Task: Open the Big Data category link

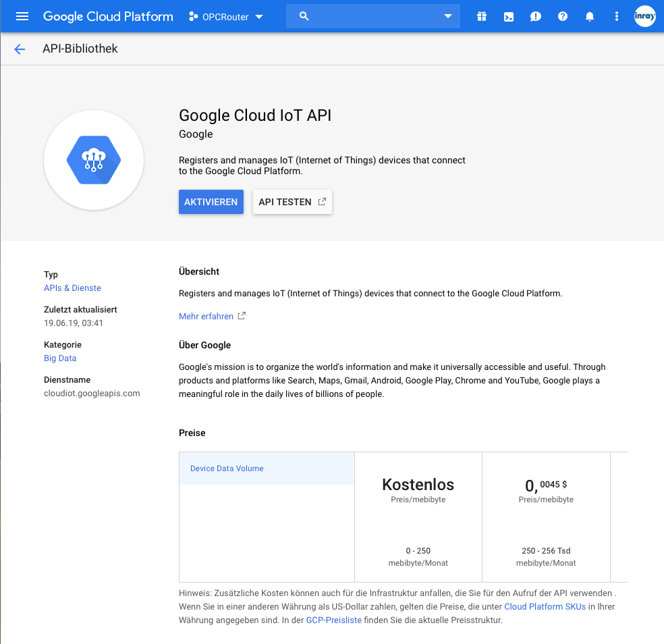Action: pos(59,358)
